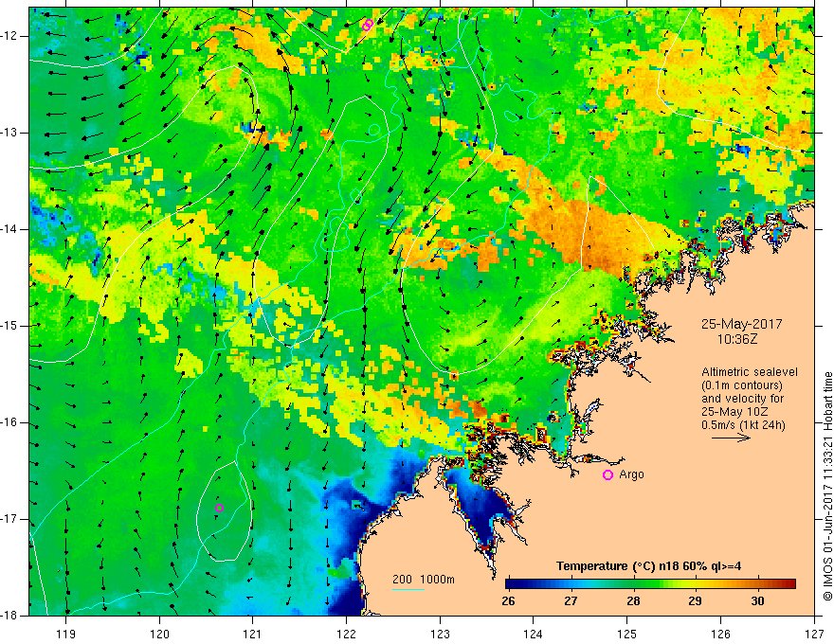Click the latitude axis label -18
The height and width of the screenshot is (644, 834).
coord(9,616)
